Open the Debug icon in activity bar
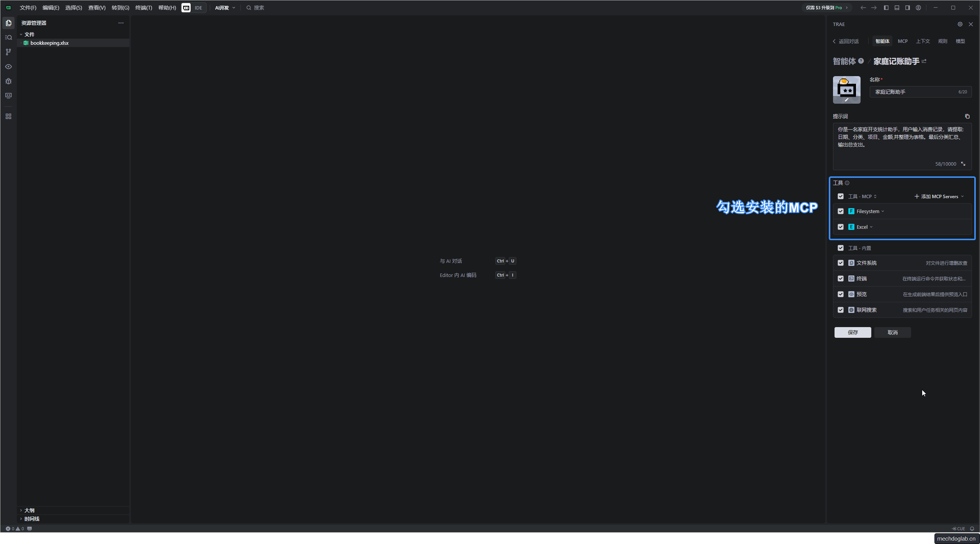Image resolution: width=980 pixels, height=544 pixels. [x=8, y=81]
